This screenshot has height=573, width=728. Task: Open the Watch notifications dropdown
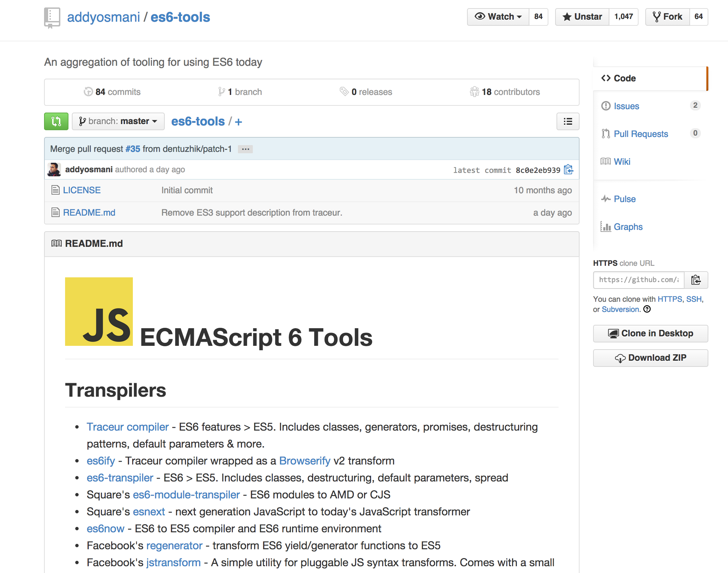498,17
